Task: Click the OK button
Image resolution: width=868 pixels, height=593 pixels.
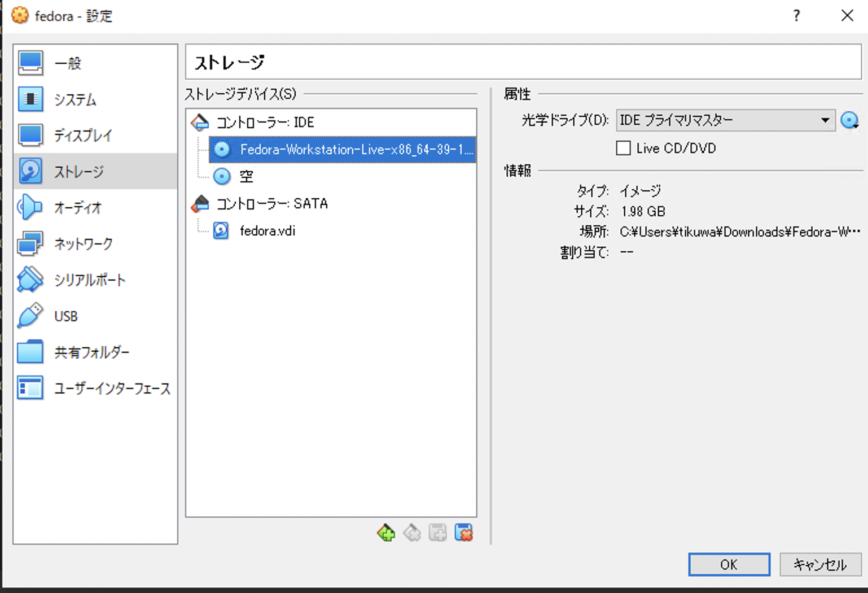Action: click(729, 564)
